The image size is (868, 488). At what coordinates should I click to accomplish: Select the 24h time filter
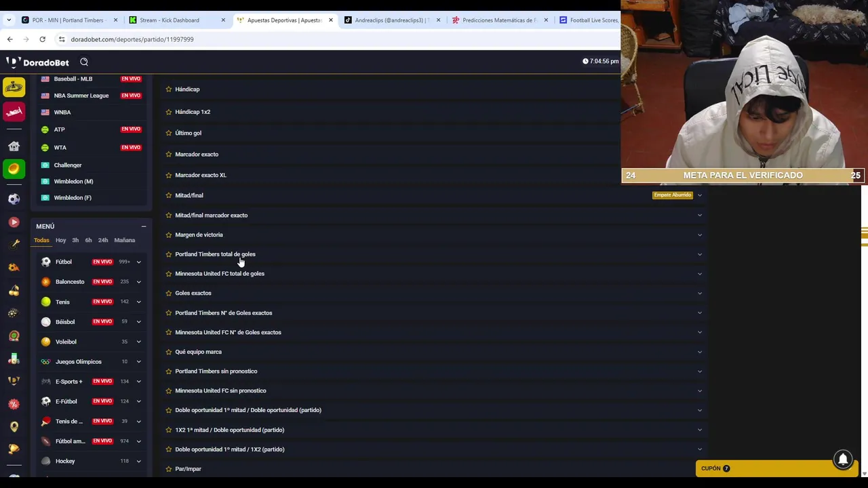click(103, 240)
